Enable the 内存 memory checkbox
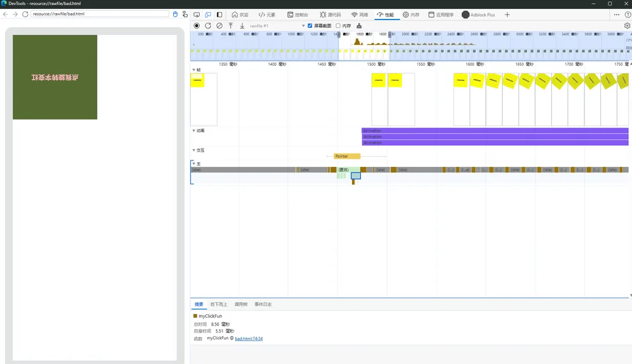 [x=338, y=25]
